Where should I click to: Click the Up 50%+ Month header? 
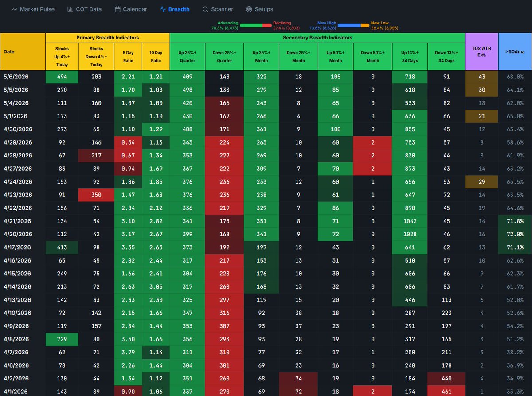pyautogui.click(x=336, y=56)
